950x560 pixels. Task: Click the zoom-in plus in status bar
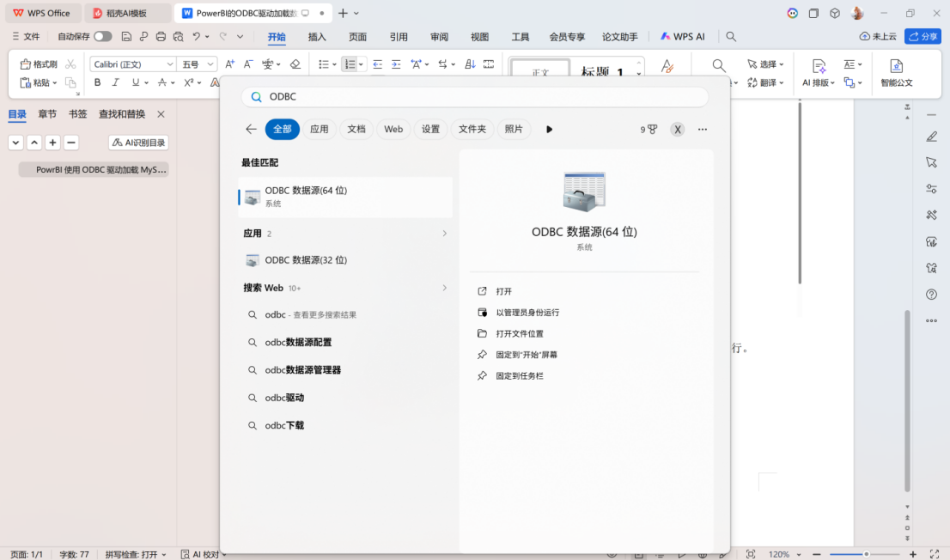pyautogui.click(x=912, y=554)
